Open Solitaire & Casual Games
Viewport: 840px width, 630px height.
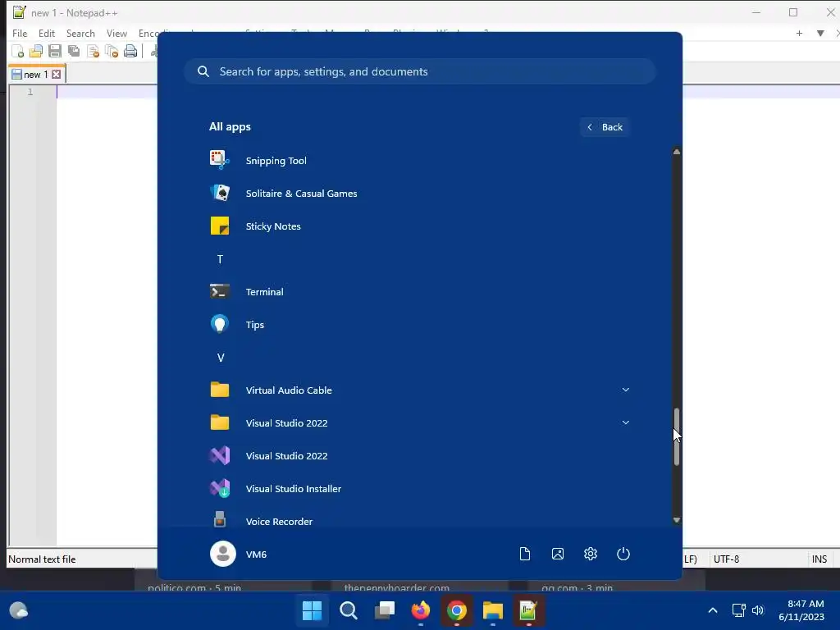420,194
